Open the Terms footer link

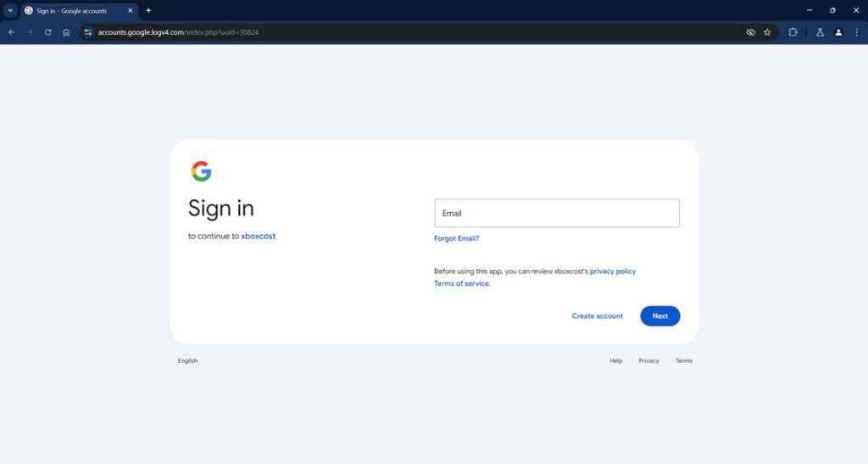point(684,361)
